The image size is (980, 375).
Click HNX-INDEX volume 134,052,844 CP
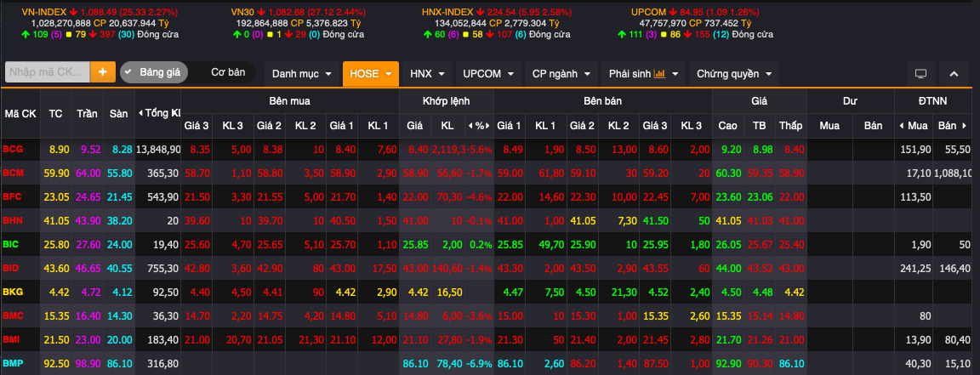pyautogui.click(x=469, y=23)
